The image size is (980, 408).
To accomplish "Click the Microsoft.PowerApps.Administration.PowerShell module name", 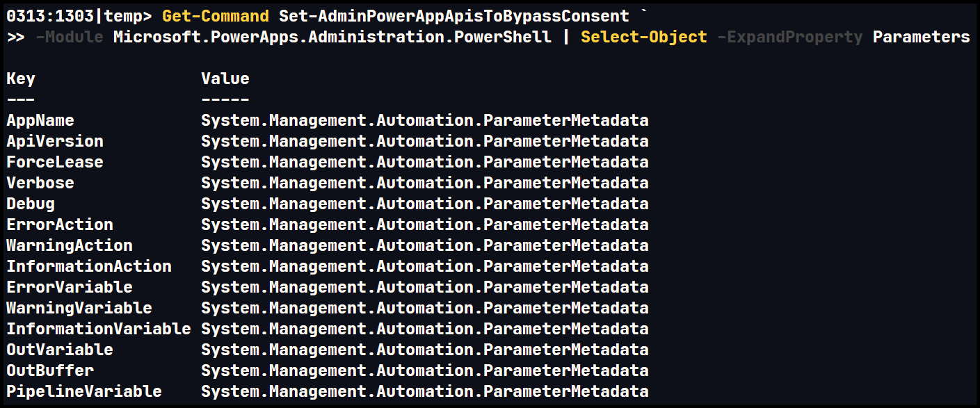I will point(332,37).
